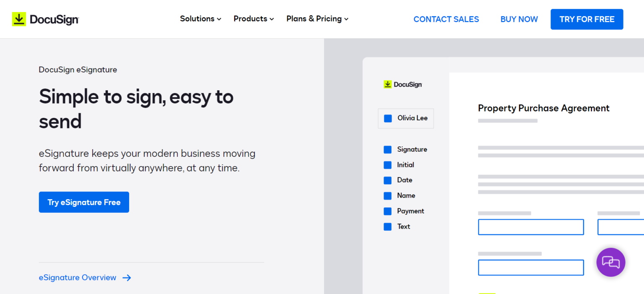Click the arrow icon beside eSignature Overview
This screenshot has height=294, width=644.
tap(127, 278)
